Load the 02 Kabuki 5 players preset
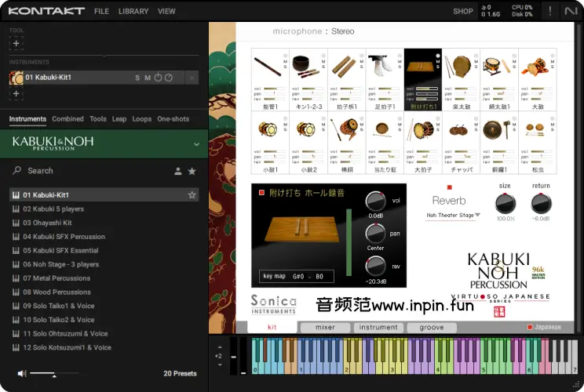The height and width of the screenshot is (392, 584). [104, 209]
